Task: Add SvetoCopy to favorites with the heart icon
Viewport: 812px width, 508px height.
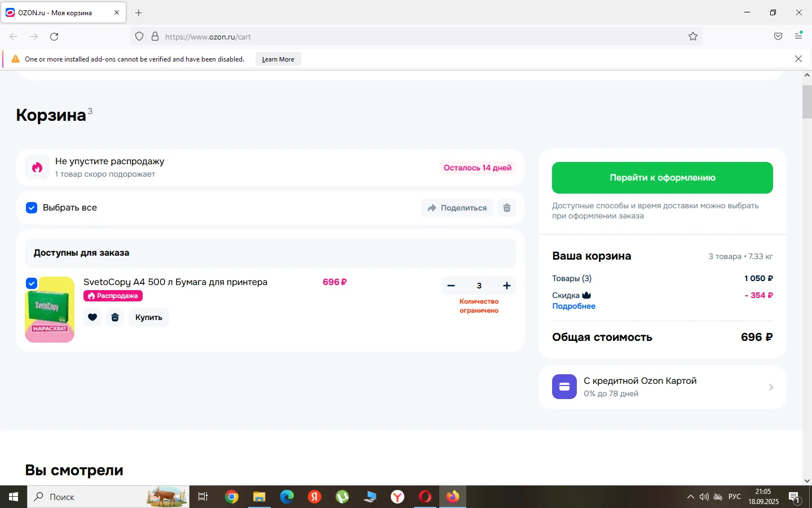Action: [92, 317]
